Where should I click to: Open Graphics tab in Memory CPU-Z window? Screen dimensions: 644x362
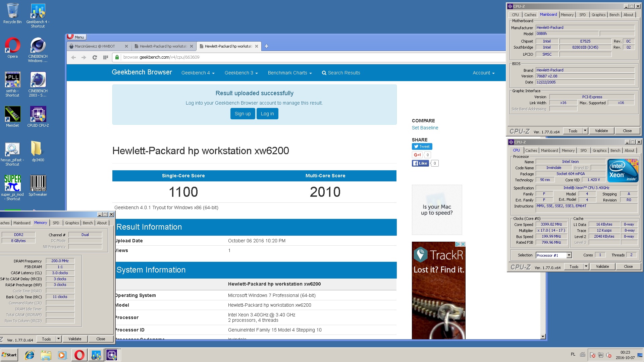pyautogui.click(x=72, y=223)
